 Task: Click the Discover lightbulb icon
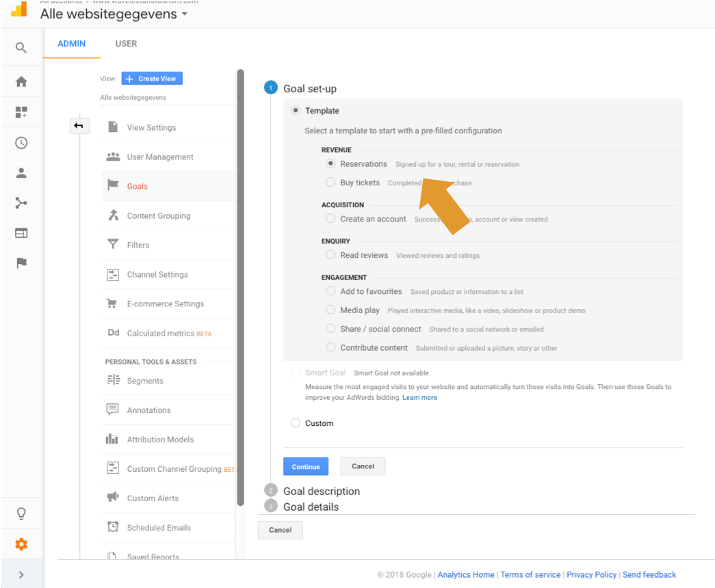tap(21, 513)
